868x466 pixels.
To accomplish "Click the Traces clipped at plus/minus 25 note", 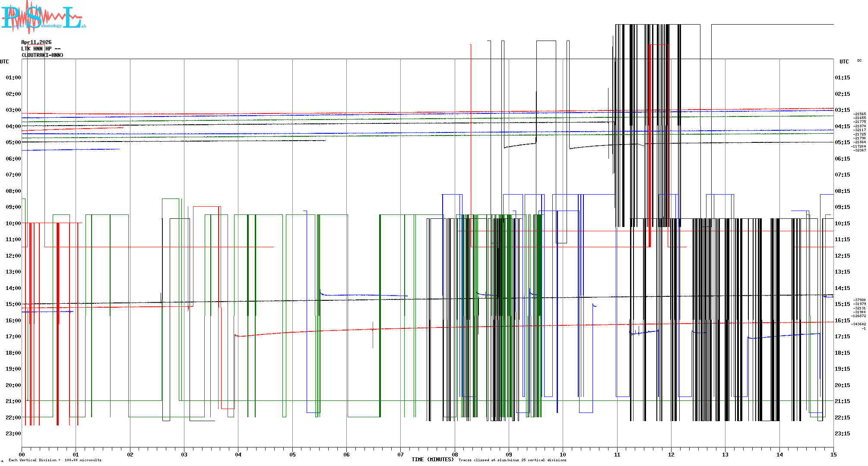I will [x=512, y=460].
